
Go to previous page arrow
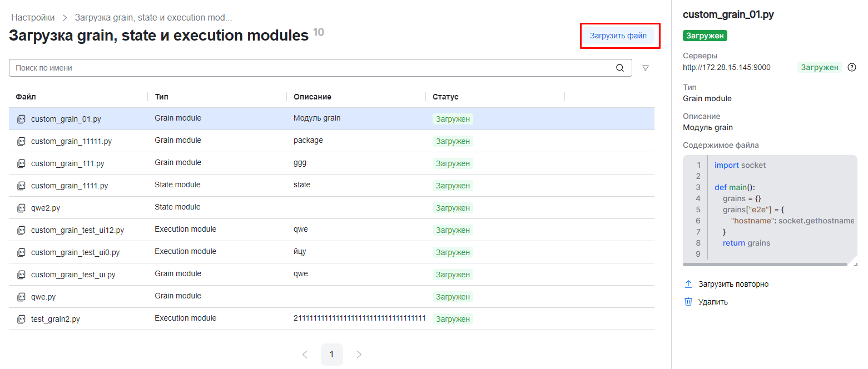pyautogui.click(x=305, y=355)
